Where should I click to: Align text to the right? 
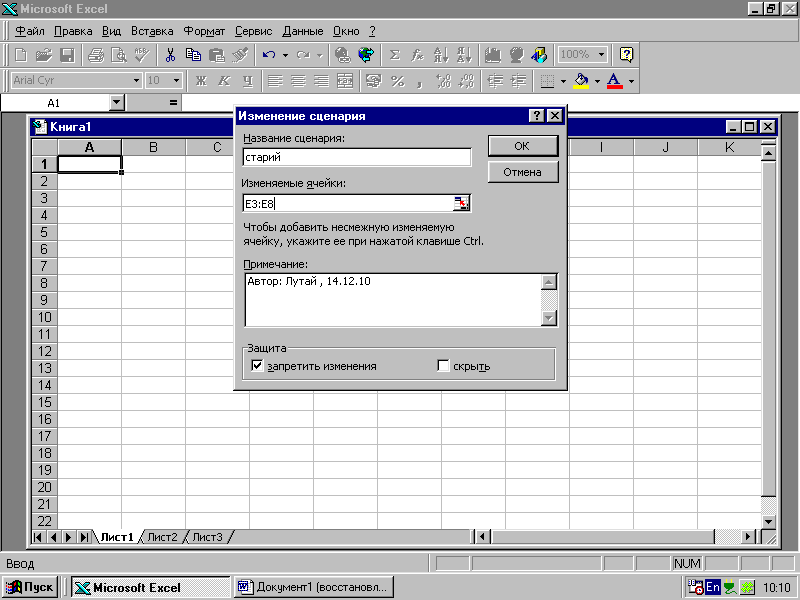pyautogui.click(x=321, y=81)
